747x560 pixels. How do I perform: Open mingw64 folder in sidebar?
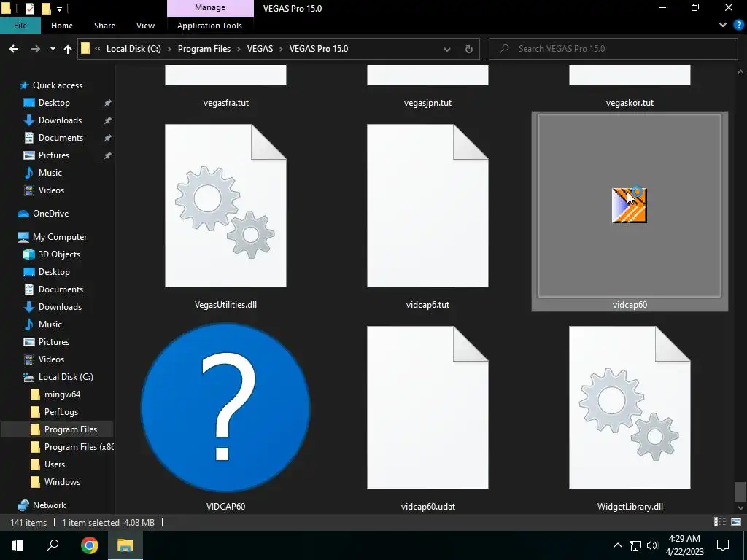tap(62, 394)
